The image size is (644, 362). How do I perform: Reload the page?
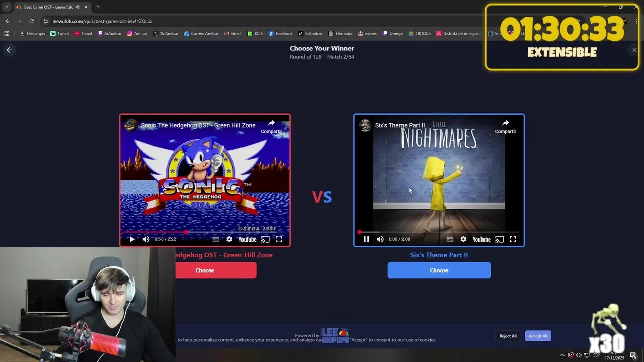point(31,21)
